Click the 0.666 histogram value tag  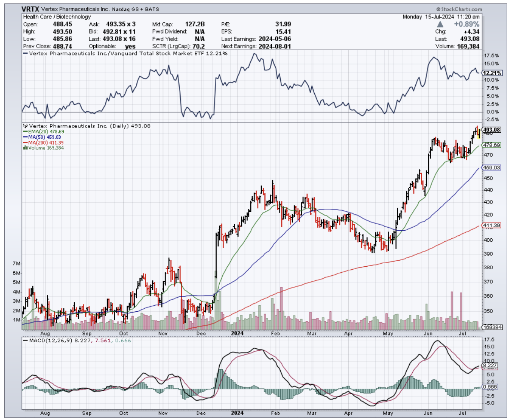click(491, 387)
